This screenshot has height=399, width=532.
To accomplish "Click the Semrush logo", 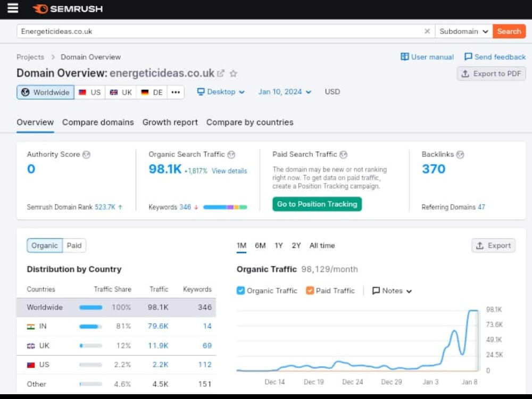I will [x=68, y=9].
